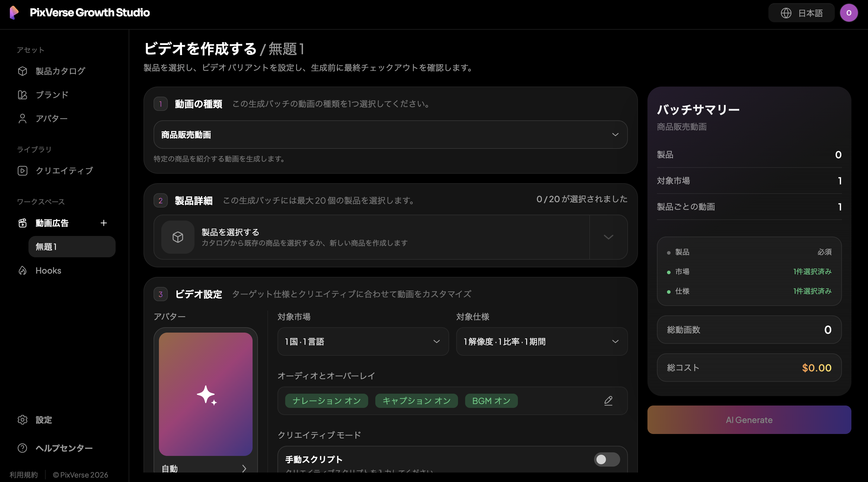This screenshot has height=482, width=868.
Task: Click the PixVerse logo icon
Action: coord(14,12)
